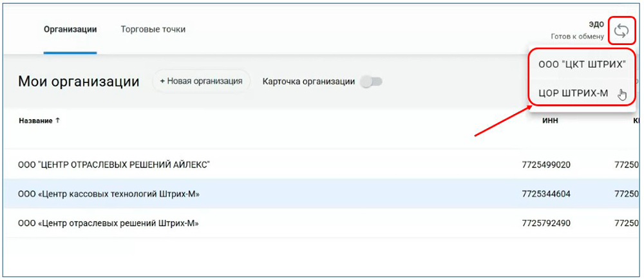The image size is (644, 280).
Task: Open ООО «Центр кассовых технологий Штрих-М» row
Action: coord(109,194)
